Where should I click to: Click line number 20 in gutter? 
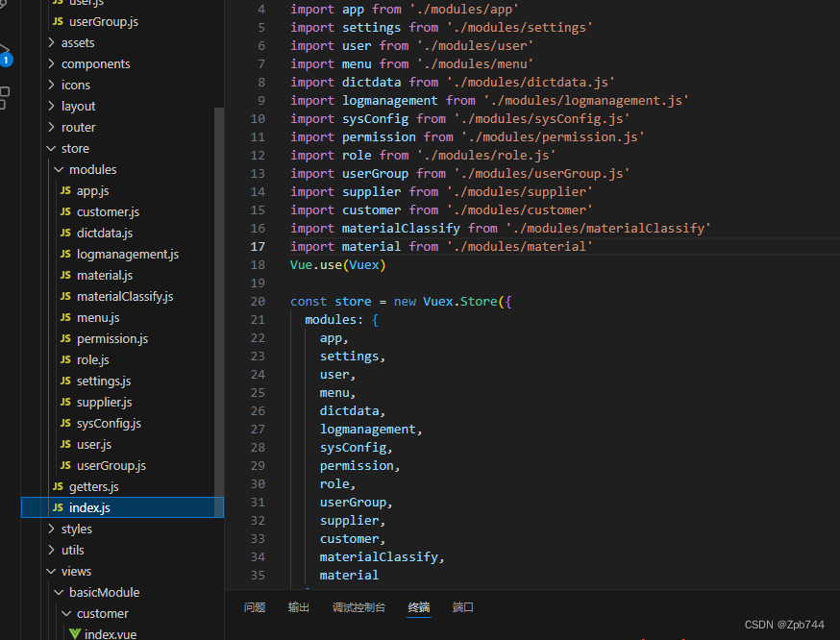point(258,302)
